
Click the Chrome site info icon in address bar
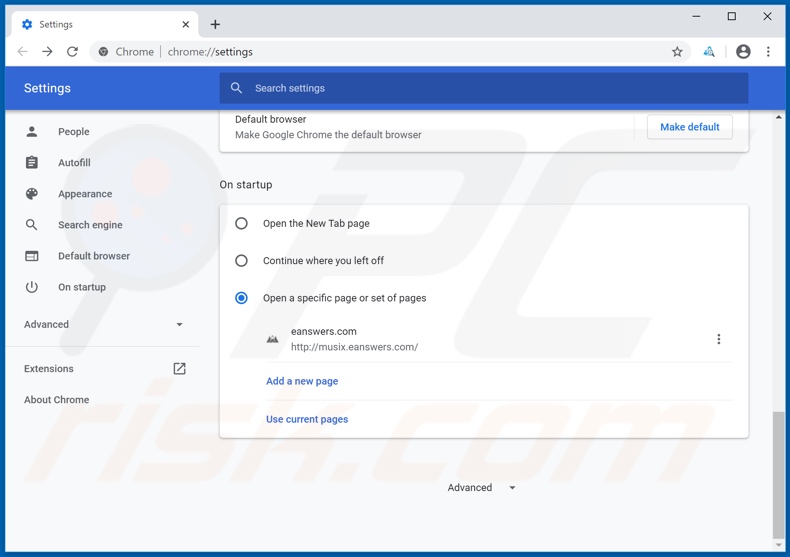103,51
